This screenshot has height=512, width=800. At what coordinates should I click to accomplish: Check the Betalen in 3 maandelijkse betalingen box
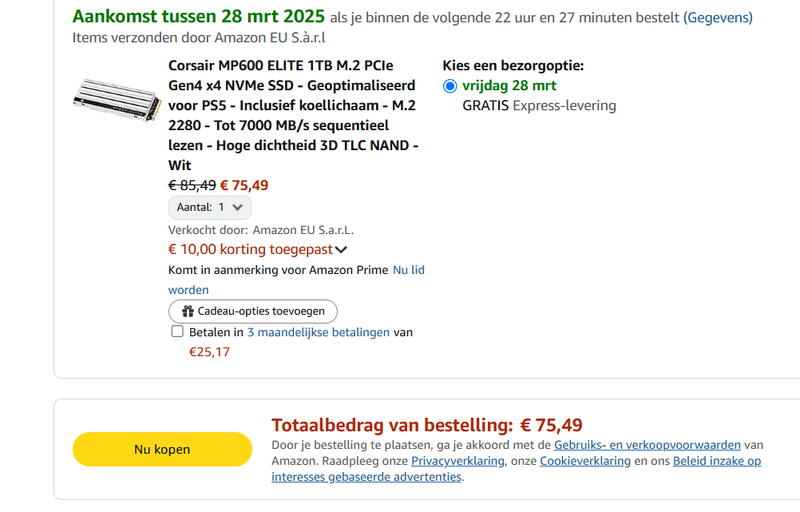tap(177, 332)
